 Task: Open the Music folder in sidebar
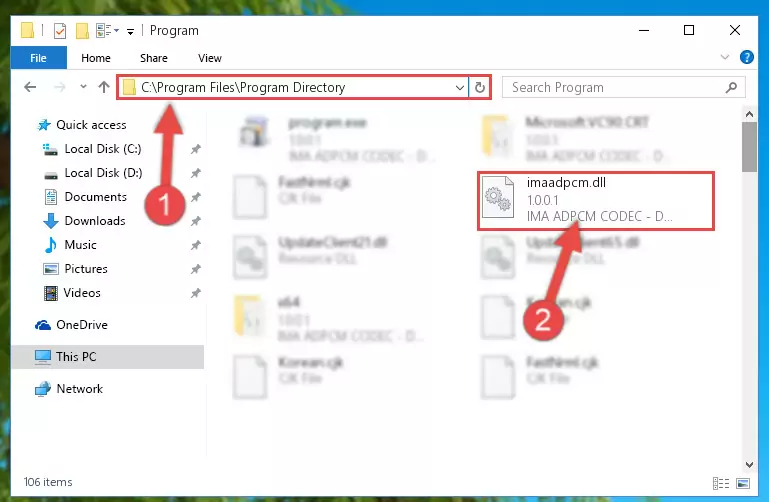[80, 245]
